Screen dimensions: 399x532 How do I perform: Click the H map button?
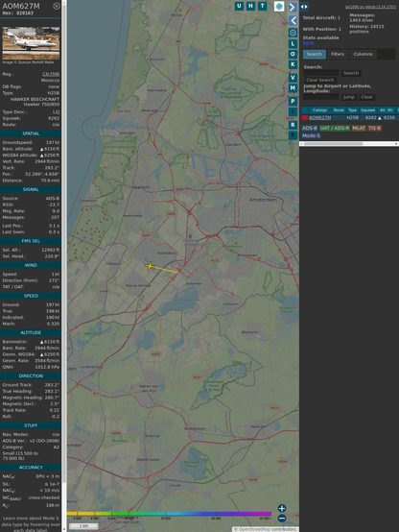(x=250, y=6)
